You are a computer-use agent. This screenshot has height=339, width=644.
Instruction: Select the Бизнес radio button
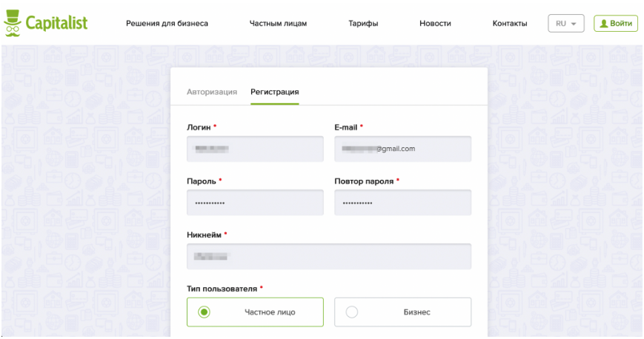tap(352, 312)
